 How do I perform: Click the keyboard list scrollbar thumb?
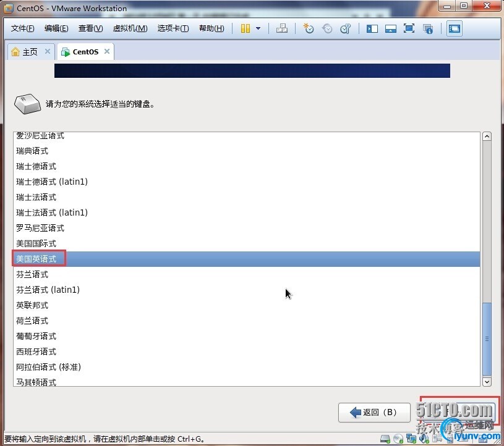click(x=487, y=339)
